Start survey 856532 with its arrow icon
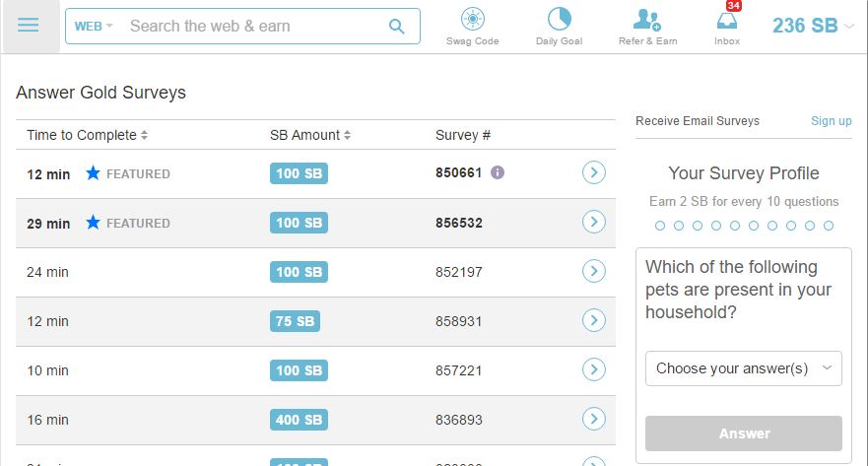This screenshot has width=868, height=466. [594, 222]
